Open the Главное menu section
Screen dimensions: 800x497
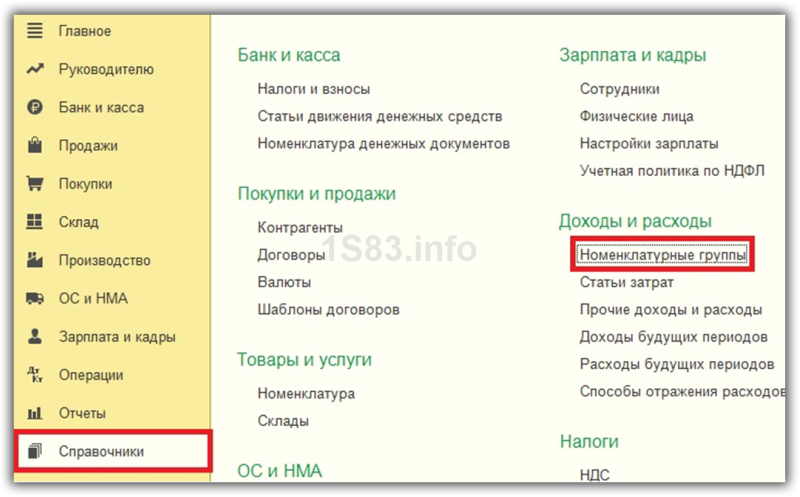[x=85, y=31]
